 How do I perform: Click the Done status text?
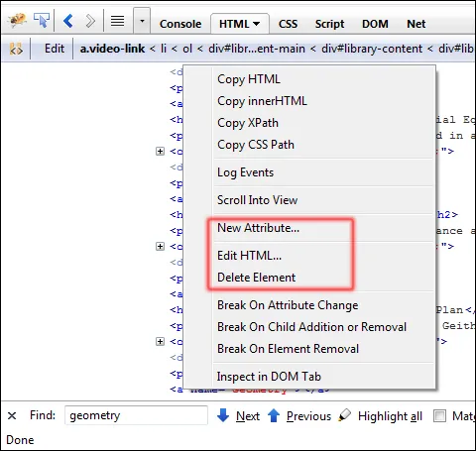[x=20, y=440]
